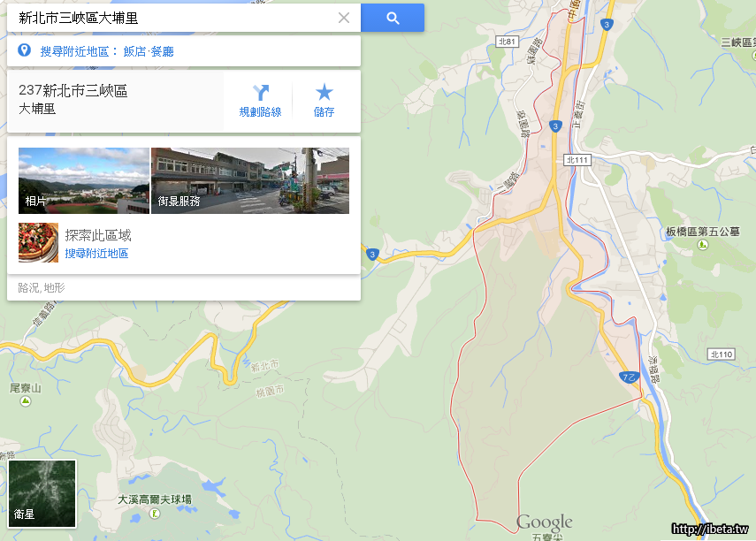
Task: Open the 街景服務 street view thumbnail
Action: point(250,181)
